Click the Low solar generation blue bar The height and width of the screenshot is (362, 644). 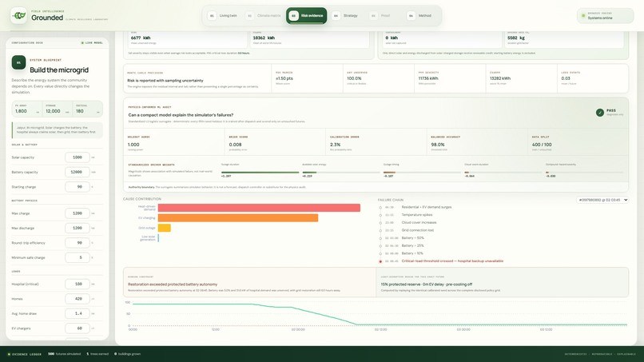click(x=158, y=237)
